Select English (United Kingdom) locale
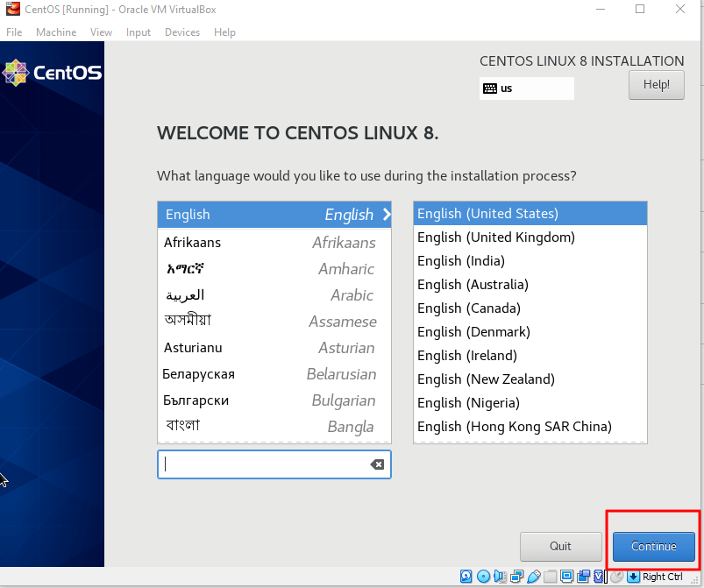704x588 pixels. pyautogui.click(x=530, y=237)
